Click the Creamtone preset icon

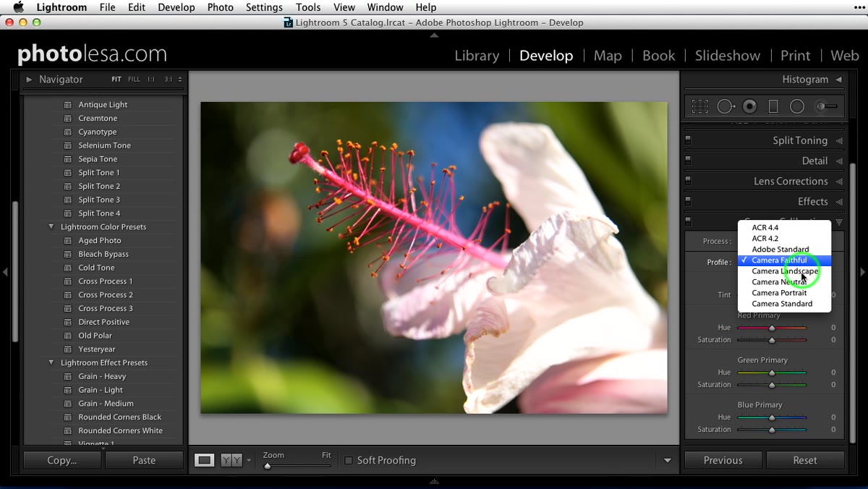68,119
